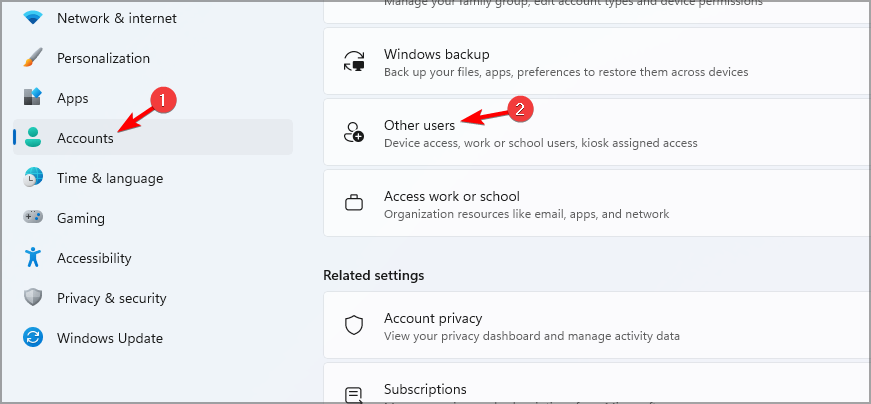Click the Account privacy shield icon
The height and width of the screenshot is (404, 871).
pyautogui.click(x=353, y=326)
